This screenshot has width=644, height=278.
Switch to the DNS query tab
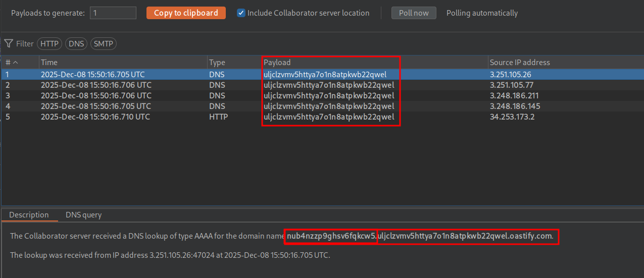pos(83,215)
